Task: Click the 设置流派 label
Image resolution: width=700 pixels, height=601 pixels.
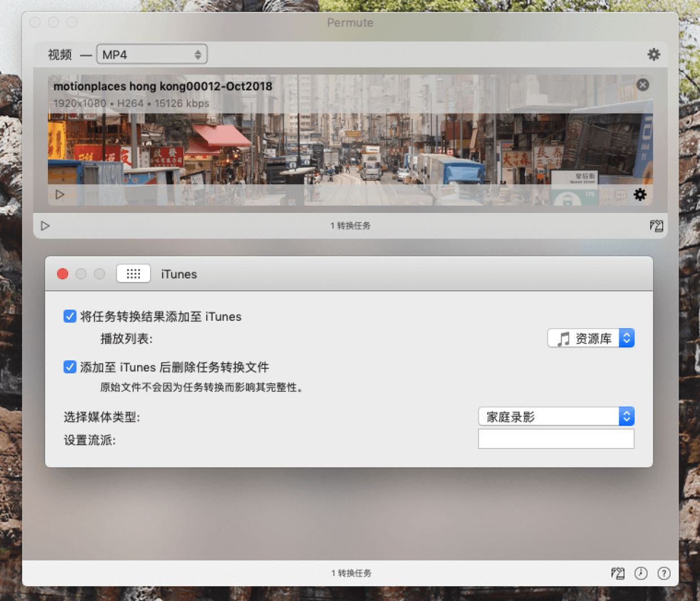Action: click(x=90, y=440)
